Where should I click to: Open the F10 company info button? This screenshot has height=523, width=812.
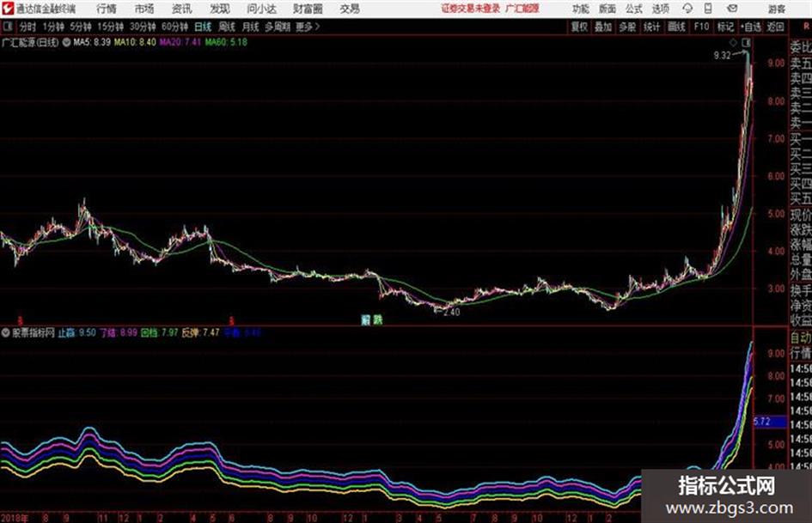coord(701,27)
